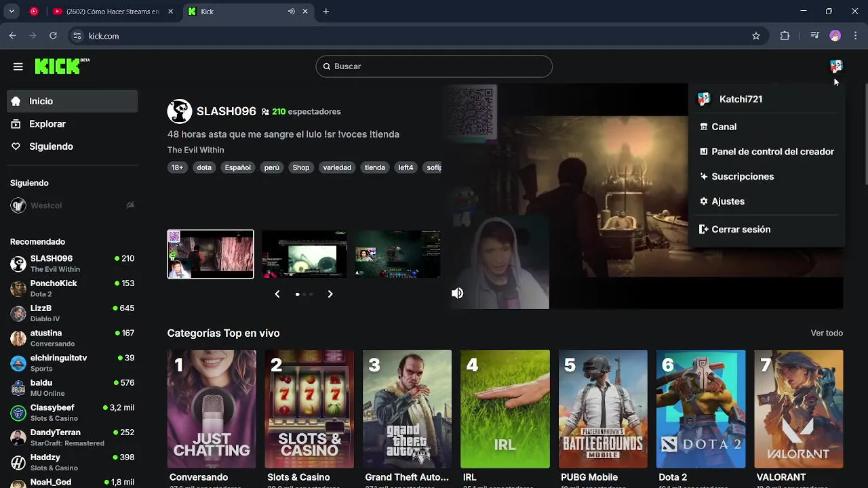Open Chrome media controls icon

pyautogui.click(x=815, y=36)
